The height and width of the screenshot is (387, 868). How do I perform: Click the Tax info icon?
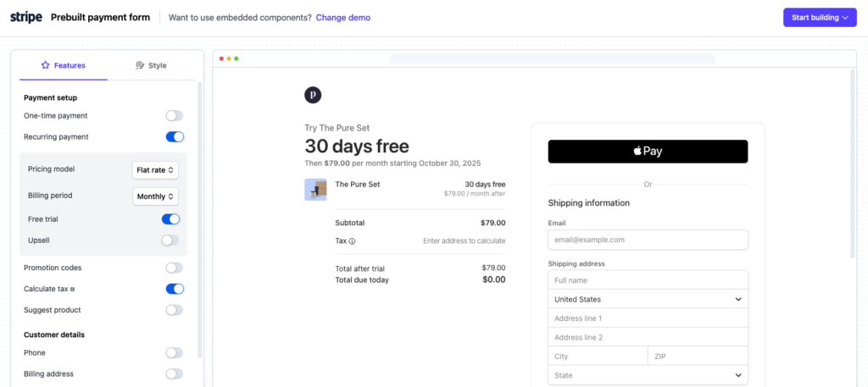(352, 241)
